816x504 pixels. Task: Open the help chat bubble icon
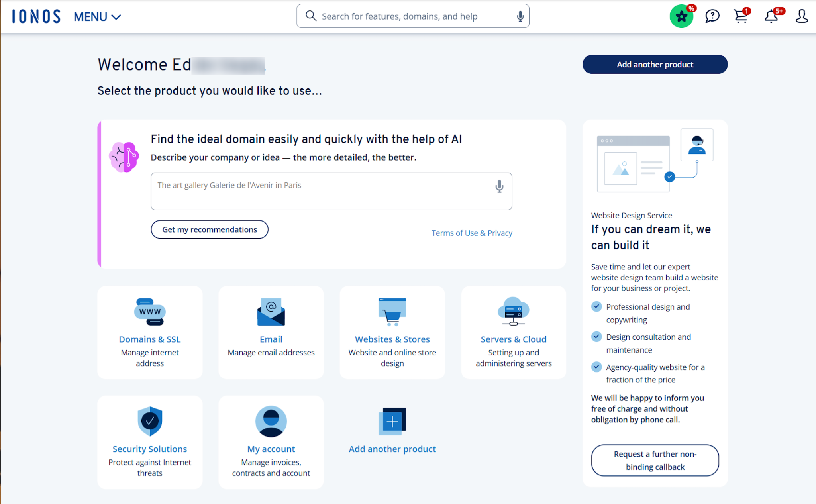[x=712, y=16]
